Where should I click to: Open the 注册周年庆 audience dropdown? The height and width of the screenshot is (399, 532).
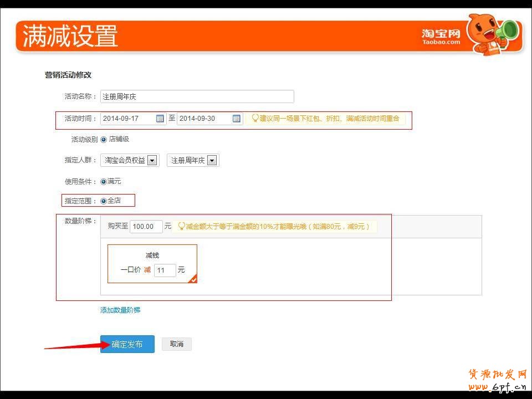point(193,160)
